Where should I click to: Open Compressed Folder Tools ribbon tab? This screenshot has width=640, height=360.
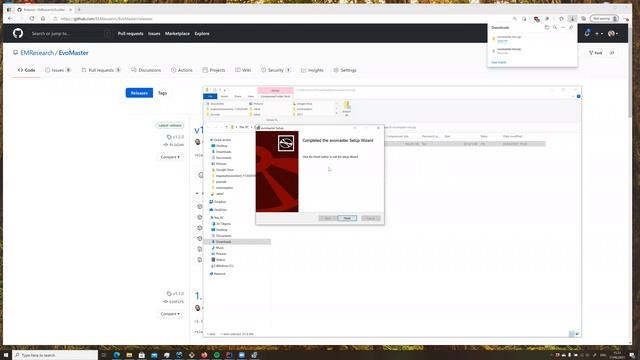click(276, 96)
